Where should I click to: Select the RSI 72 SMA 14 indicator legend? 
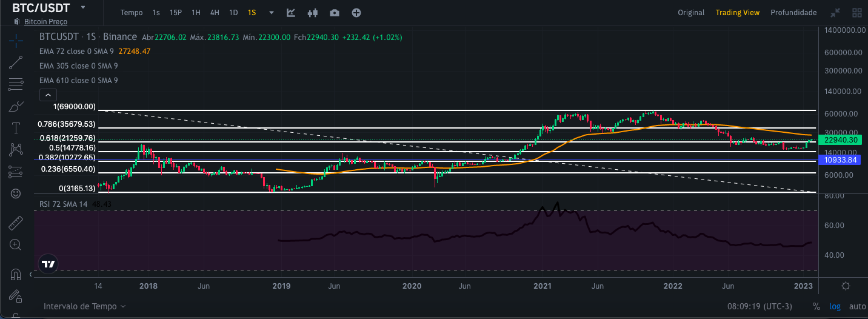(64, 204)
